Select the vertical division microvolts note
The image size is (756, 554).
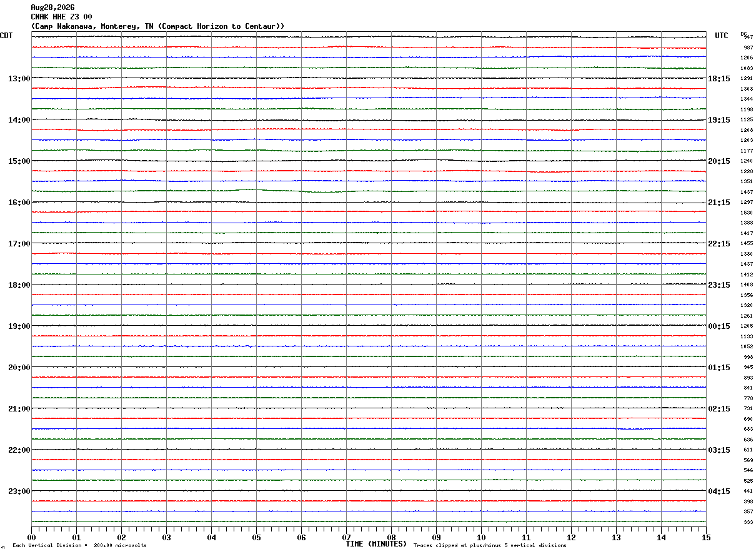(x=79, y=546)
